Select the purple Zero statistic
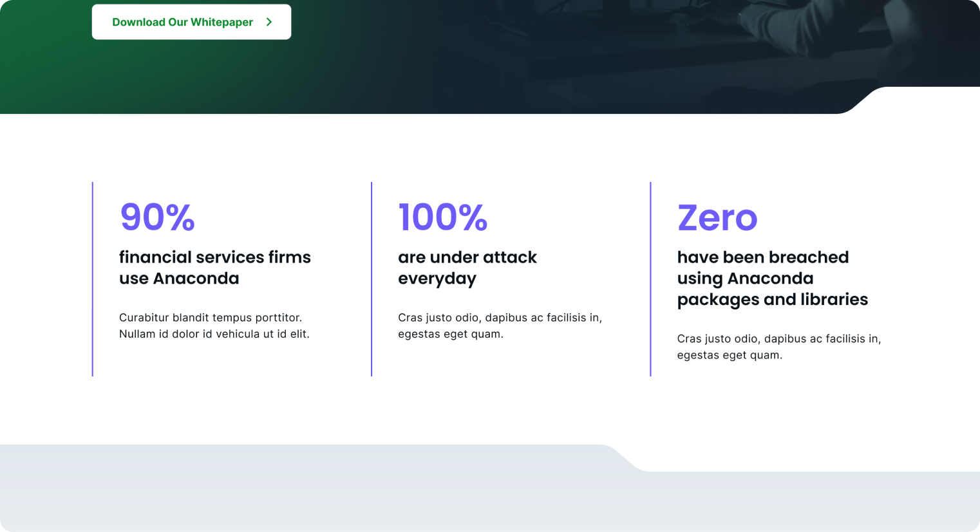Viewport: 980px width, 532px height. coord(717,217)
